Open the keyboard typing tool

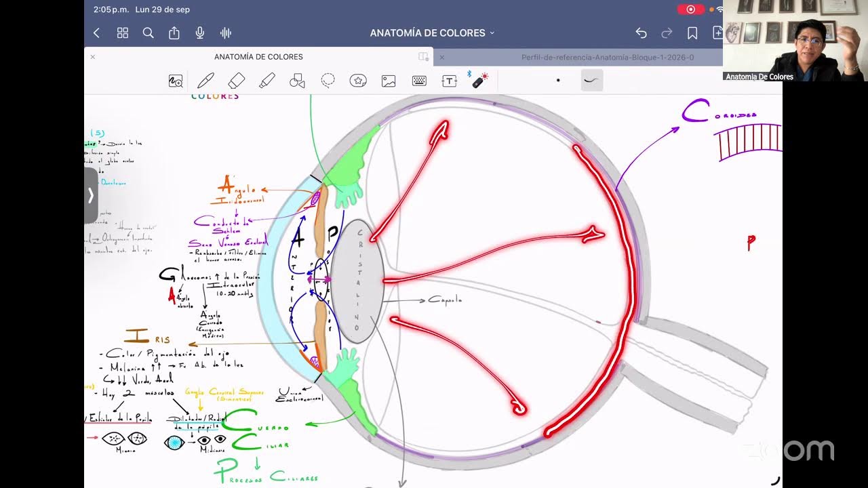[x=419, y=81]
